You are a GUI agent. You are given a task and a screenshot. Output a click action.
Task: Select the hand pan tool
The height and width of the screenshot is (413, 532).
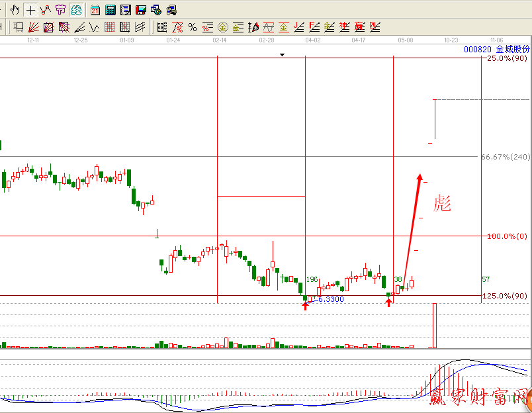point(16,10)
